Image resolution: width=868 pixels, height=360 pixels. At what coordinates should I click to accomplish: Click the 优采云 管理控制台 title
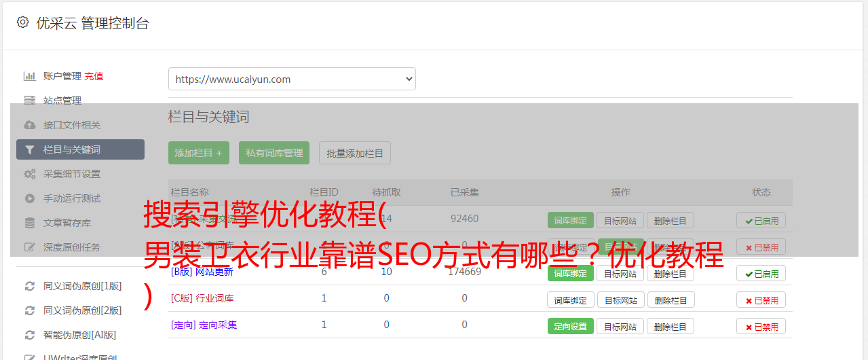[92, 23]
